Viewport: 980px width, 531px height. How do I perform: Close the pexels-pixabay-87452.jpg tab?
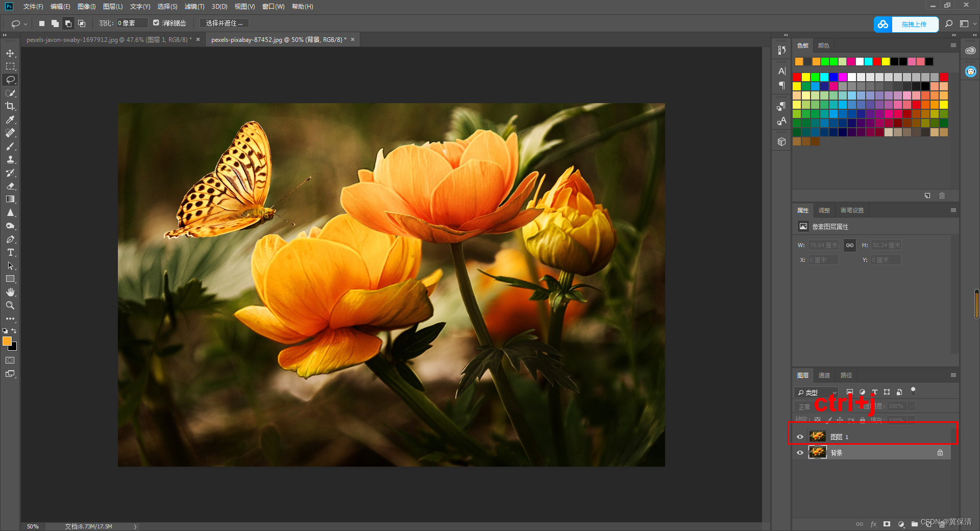[x=353, y=39]
